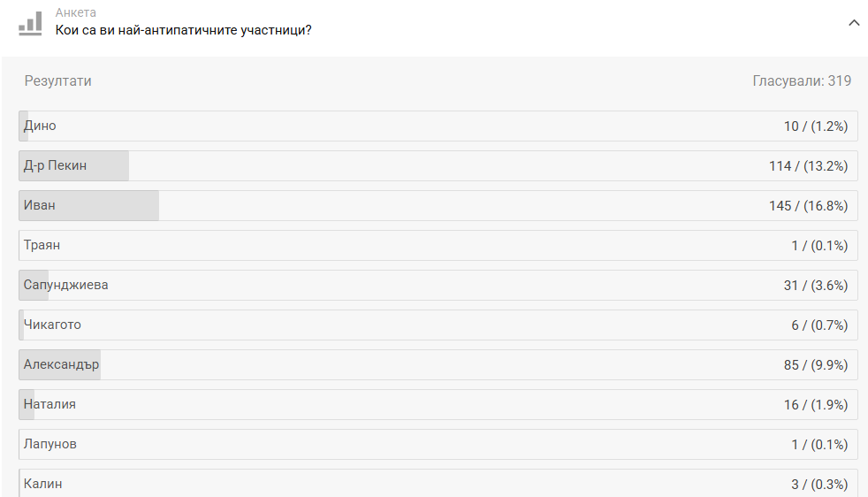868x497 pixels.
Task: Click the Резултати heading
Action: click(x=58, y=81)
